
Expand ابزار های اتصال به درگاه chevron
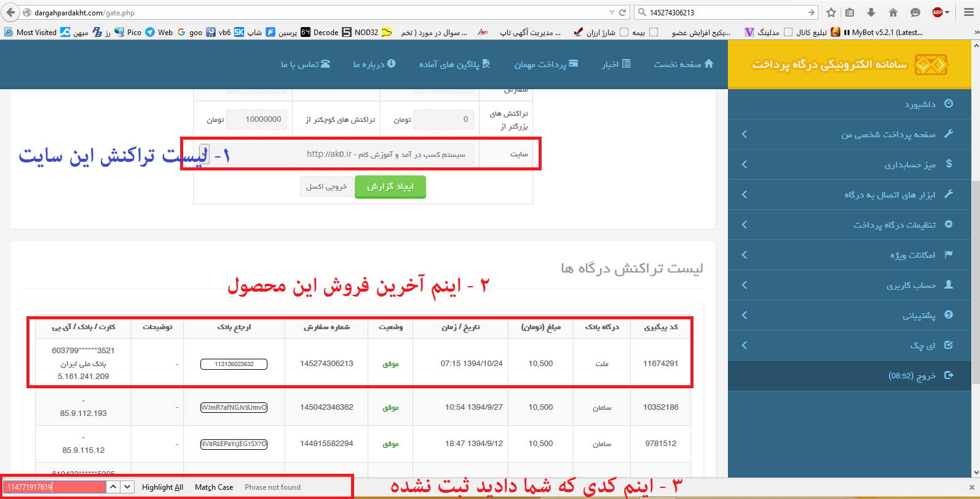[745, 194]
